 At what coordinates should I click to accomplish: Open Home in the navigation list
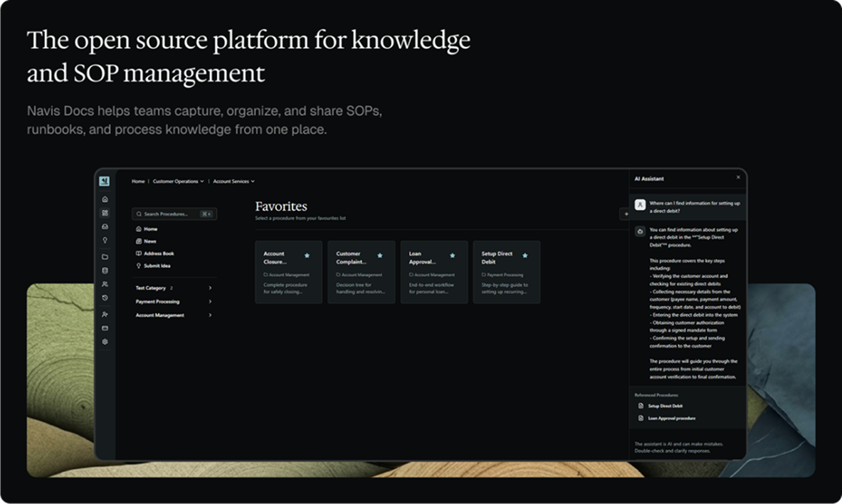(146, 229)
